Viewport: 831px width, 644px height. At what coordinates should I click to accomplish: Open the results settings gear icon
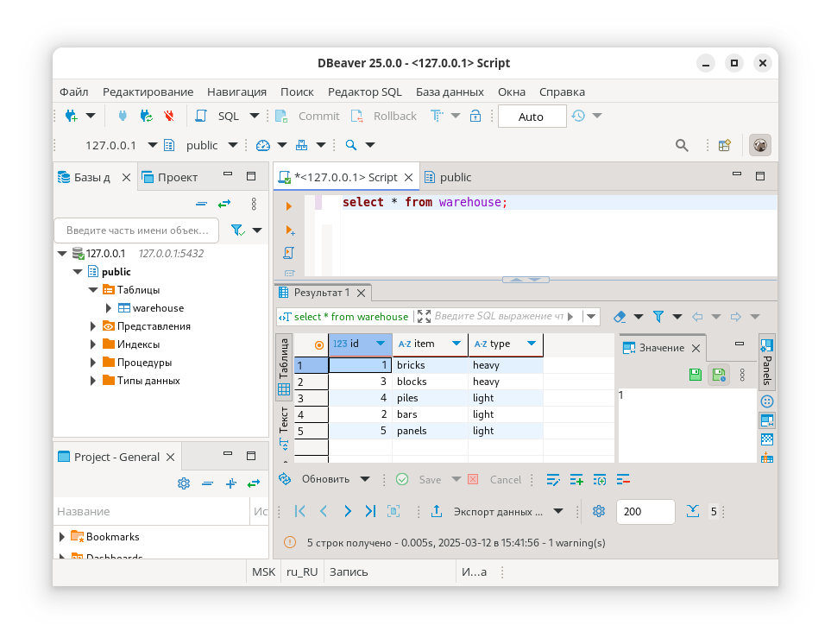pos(599,511)
